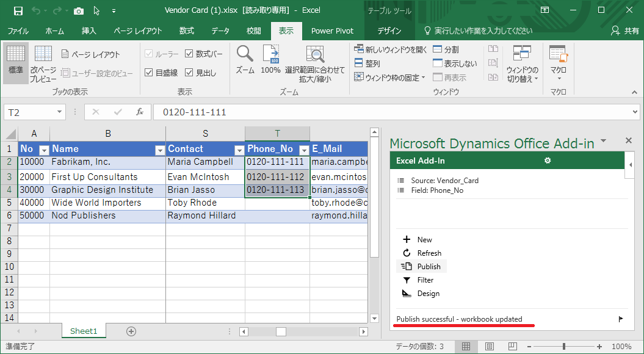Reset zoom to 100% in ribbon
The image size is (644, 354).
click(x=270, y=60)
